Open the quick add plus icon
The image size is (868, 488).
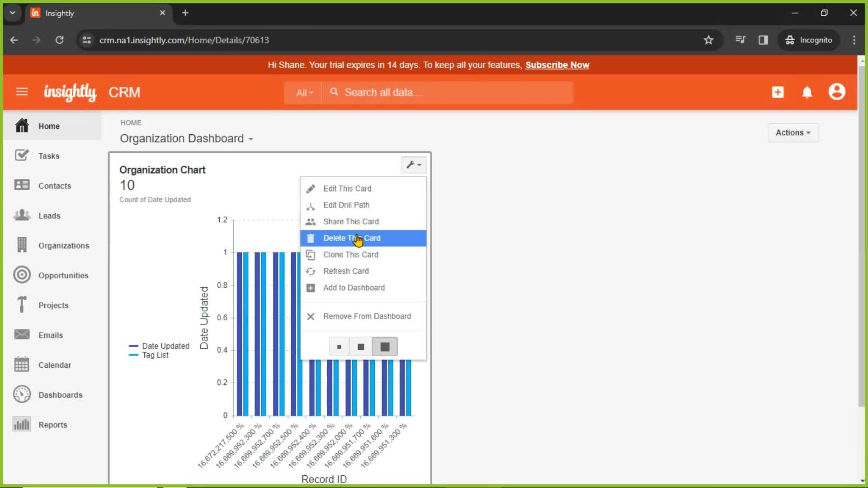tap(778, 92)
